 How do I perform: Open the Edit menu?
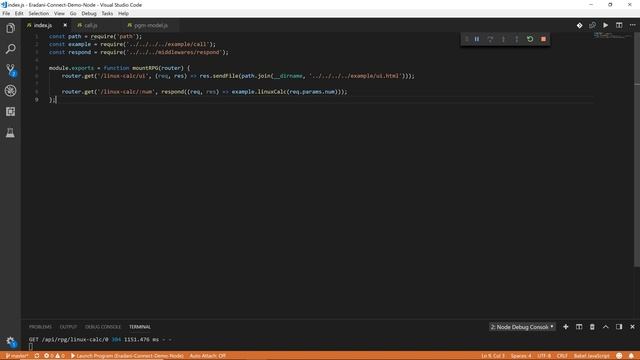click(19, 13)
